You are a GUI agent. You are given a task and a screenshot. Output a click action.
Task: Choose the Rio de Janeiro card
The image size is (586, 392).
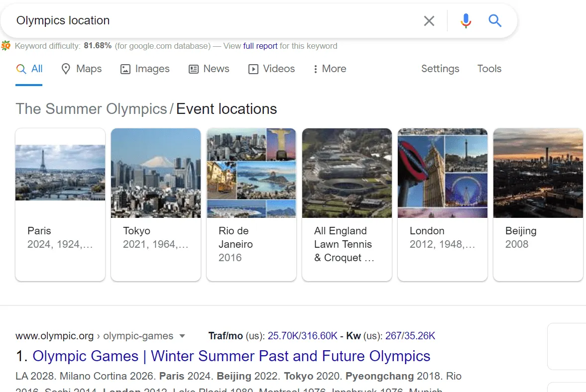[251, 204]
